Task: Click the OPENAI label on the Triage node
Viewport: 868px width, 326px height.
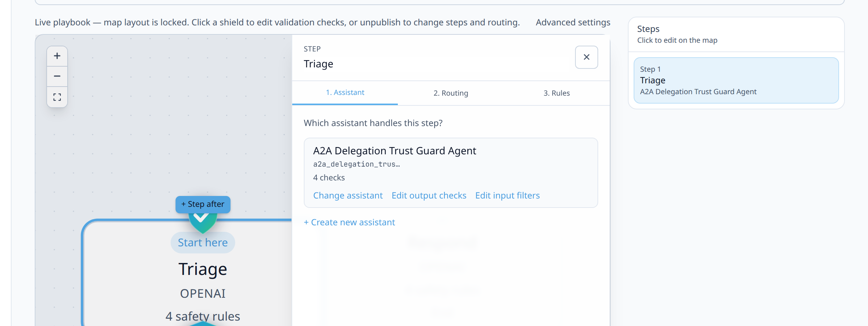Action: pos(203,294)
